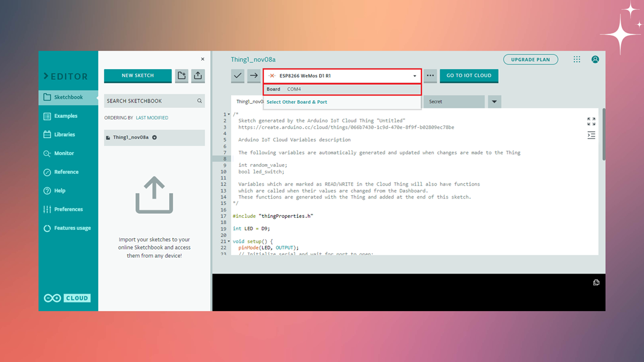Create a new sketch with NEW SKETCH

click(x=138, y=76)
